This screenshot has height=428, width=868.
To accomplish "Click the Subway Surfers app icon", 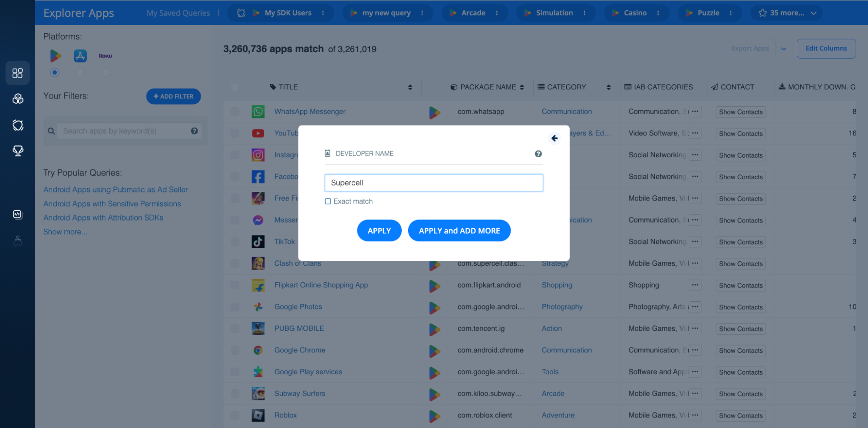I will (258, 393).
